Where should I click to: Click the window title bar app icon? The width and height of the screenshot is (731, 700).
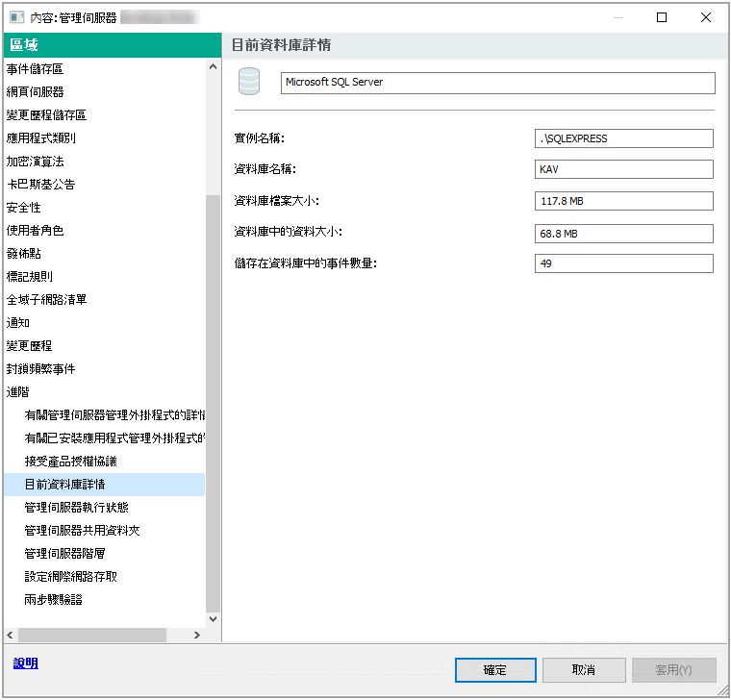[x=16, y=17]
